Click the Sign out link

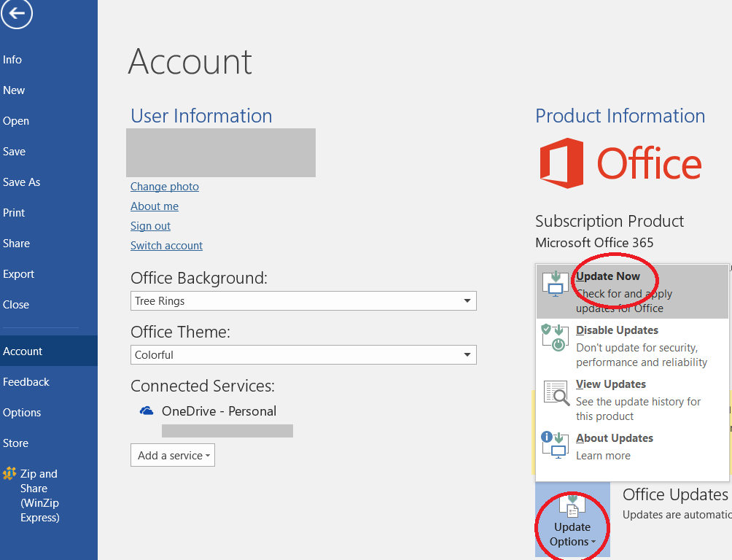pyautogui.click(x=150, y=225)
